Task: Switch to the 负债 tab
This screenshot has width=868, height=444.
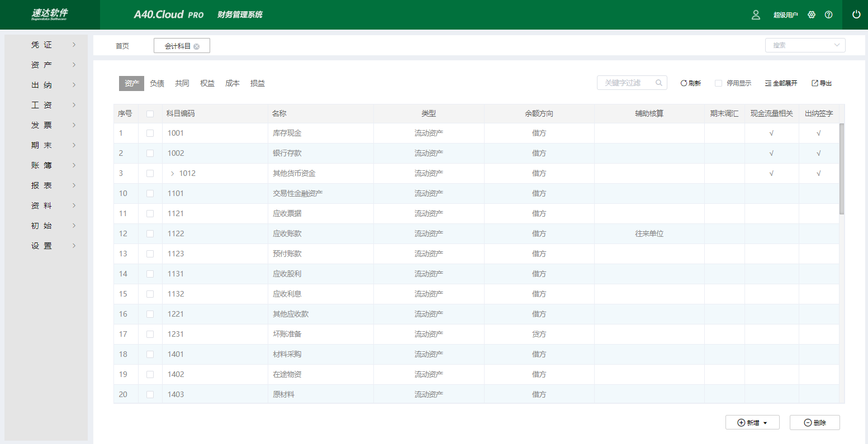Action: tap(156, 83)
